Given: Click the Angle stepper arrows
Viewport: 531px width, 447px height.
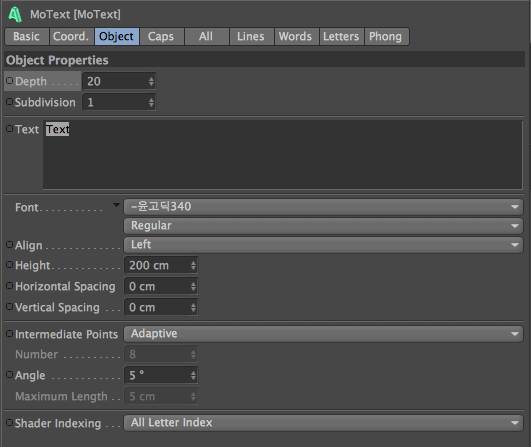Looking at the screenshot, I should point(193,376).
